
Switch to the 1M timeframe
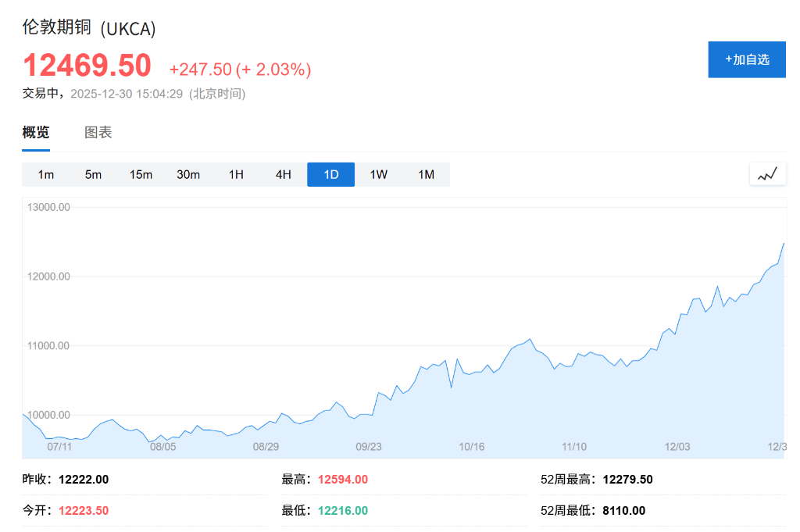(426, 174)
